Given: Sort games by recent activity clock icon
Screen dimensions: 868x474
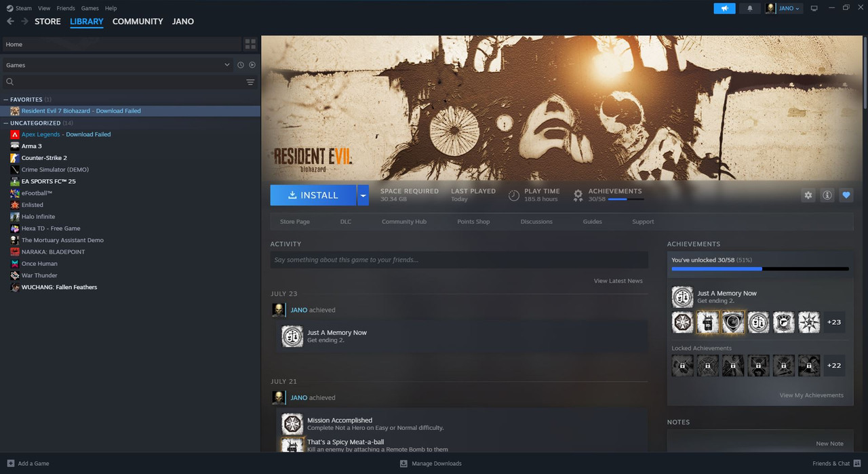Looking at the screenshot, I should pyautogui.click(x=240, y=65).
